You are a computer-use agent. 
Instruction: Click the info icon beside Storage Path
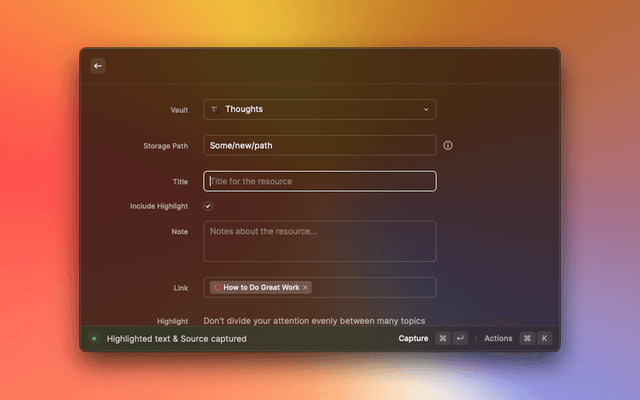[448, 145]
